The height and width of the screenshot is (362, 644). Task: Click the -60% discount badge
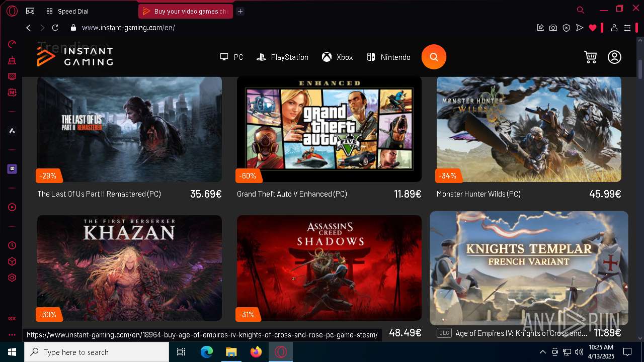pos(248,176)
